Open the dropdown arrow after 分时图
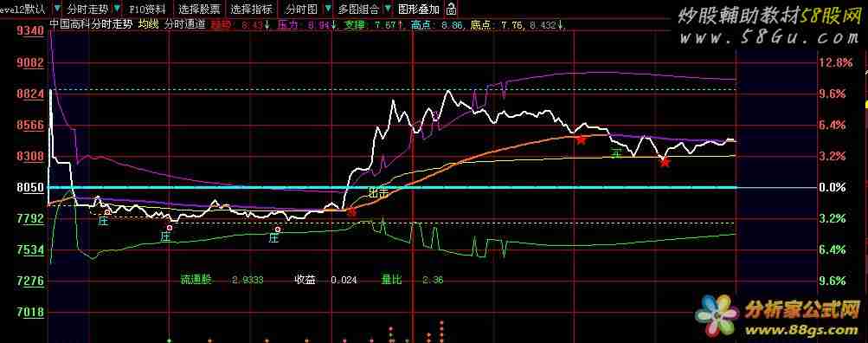 pos(328,9)
